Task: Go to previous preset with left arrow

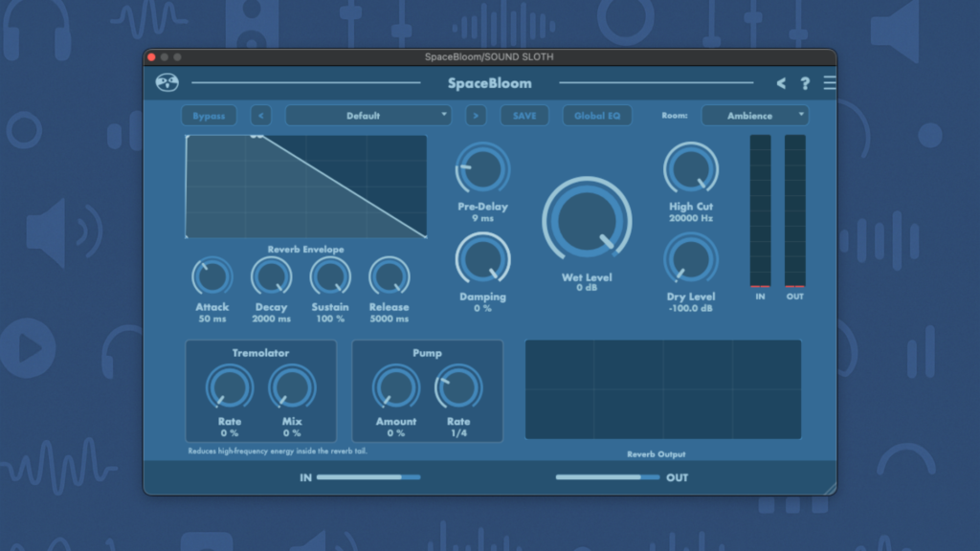Action: [x=260, y=116]
